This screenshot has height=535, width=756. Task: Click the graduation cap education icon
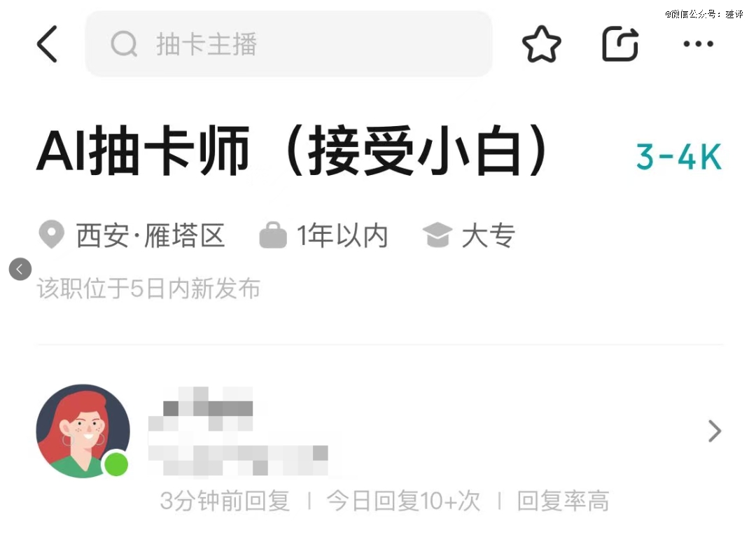pyautogui.click(x=437, y=235)
